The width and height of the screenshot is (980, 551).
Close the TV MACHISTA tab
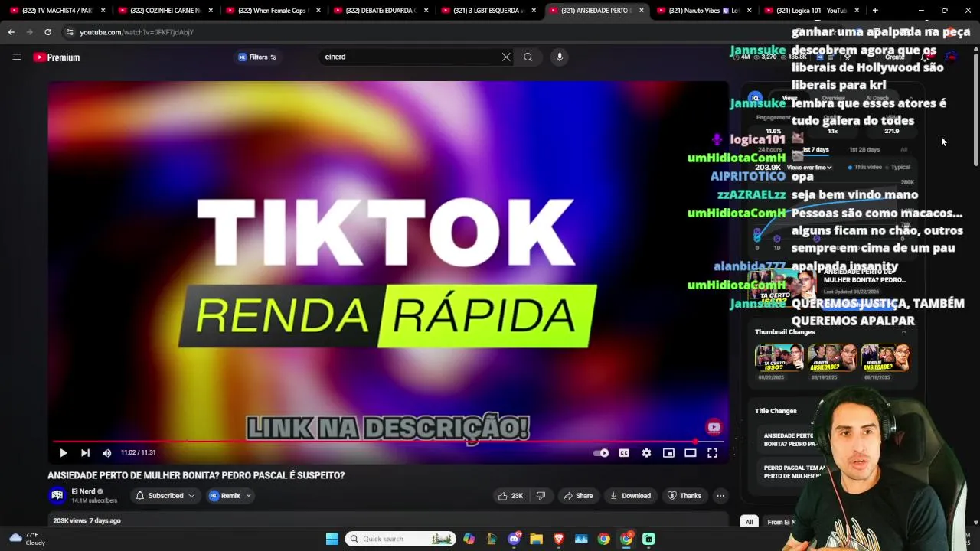103,11
